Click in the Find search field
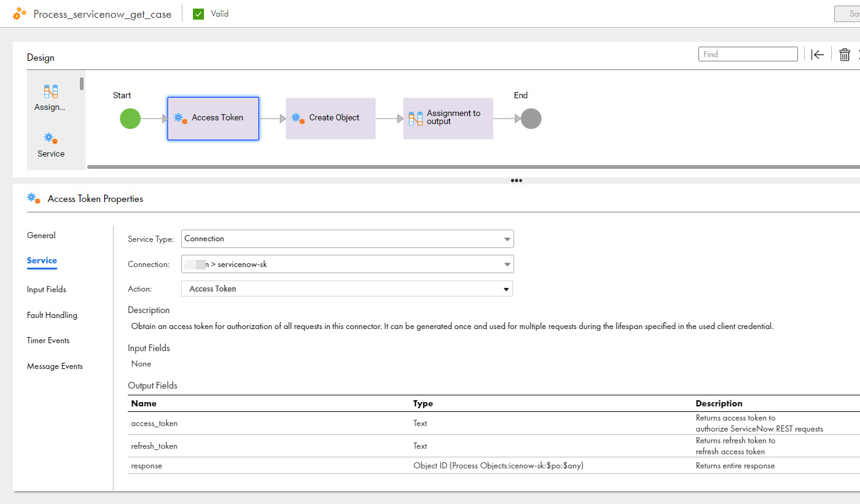The height and width of the screenshot is (504, 860). pos(748,54)
